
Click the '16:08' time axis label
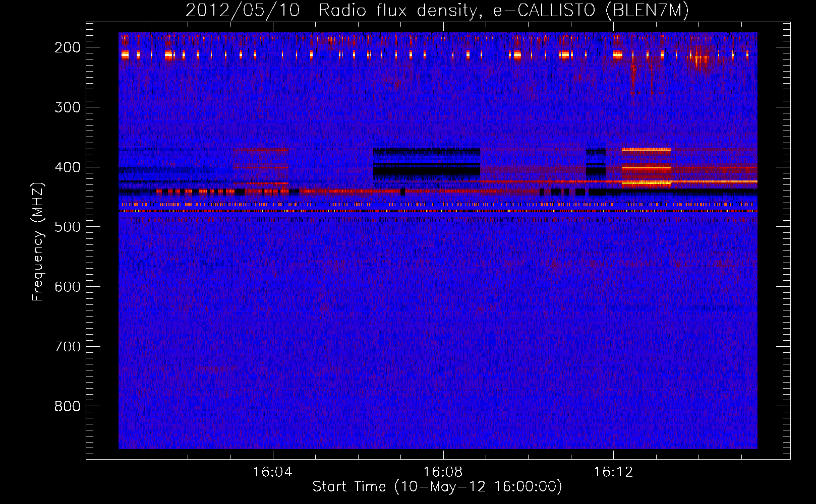443,472
